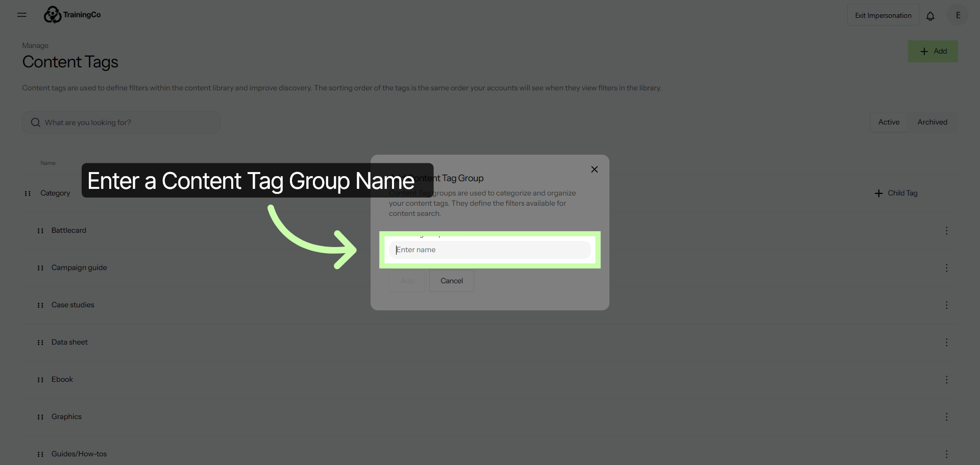Image resolution: width=980 pixels, height=465 pixels.
Task: Grab the drag handle for Ebook
Action: pyautogui.click(x=40, y=380)
